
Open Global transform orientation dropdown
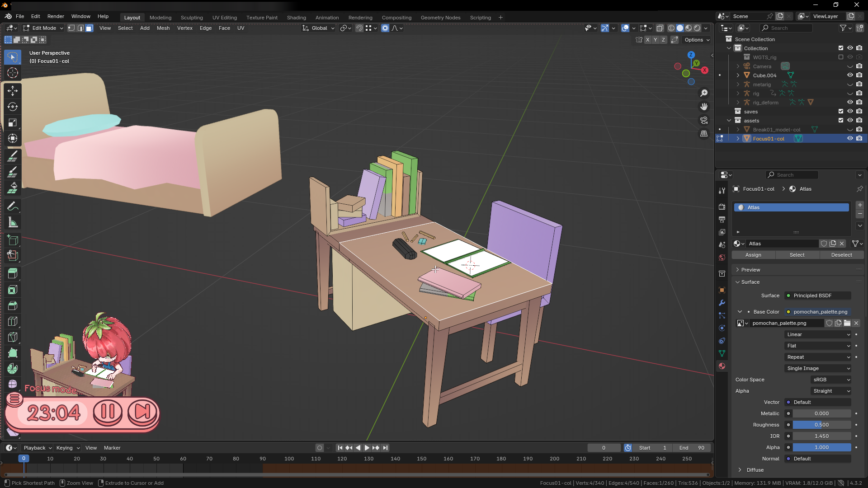pos(319,28)
